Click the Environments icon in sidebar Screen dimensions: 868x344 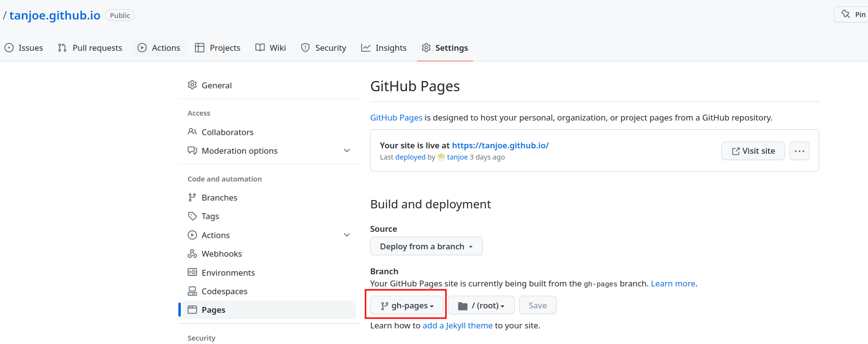193,272
